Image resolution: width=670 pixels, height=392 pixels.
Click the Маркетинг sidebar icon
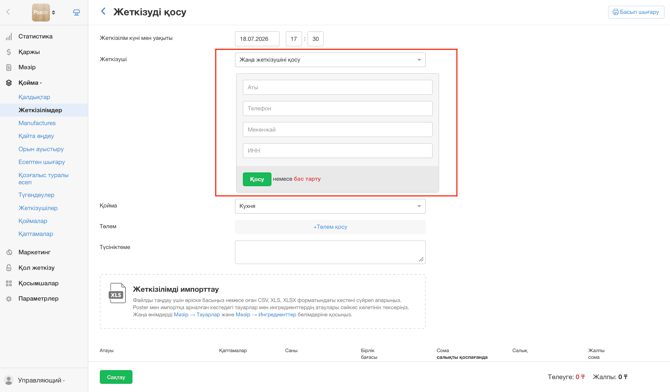pos(9,252)
